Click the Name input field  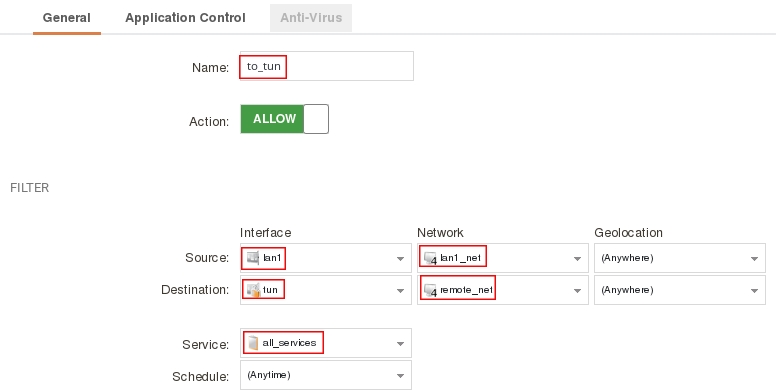[x=327, y=66]
